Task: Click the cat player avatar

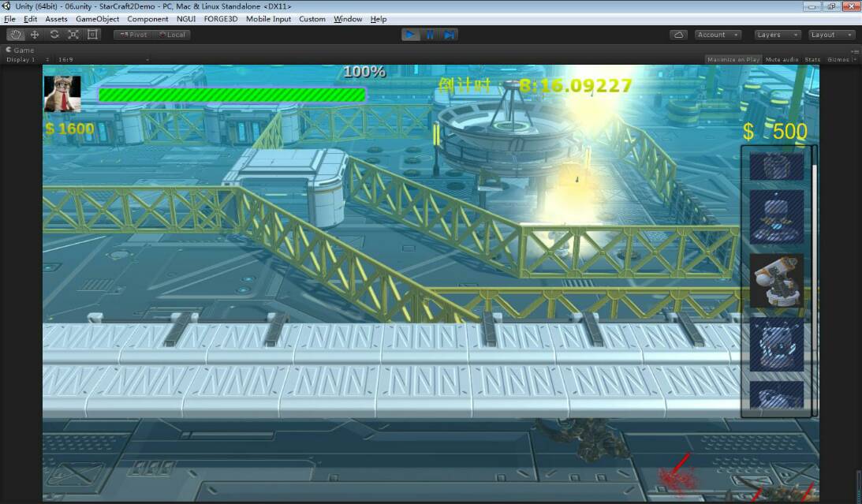Action: tap(62, 94)
